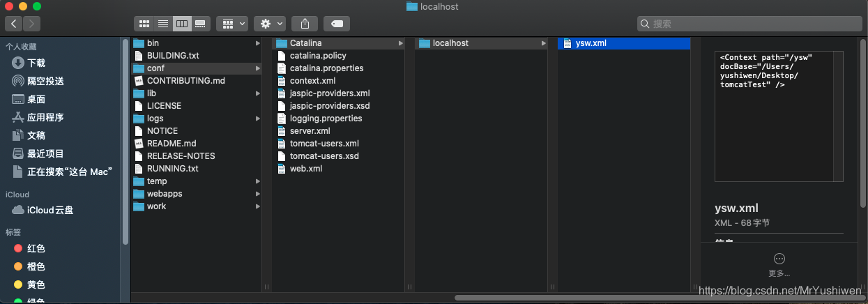Select BUILDING.txt file
This screenshot has width=868, height=304.
[197, 56]
